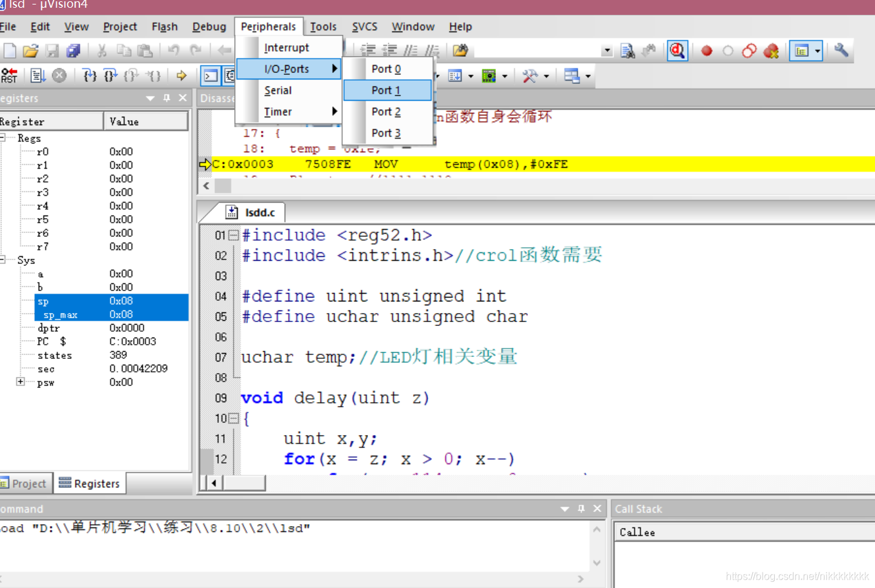Screen dimensions: 875x588
Task: Open the Interrupt peripheral entry
Action: point(289,48)
